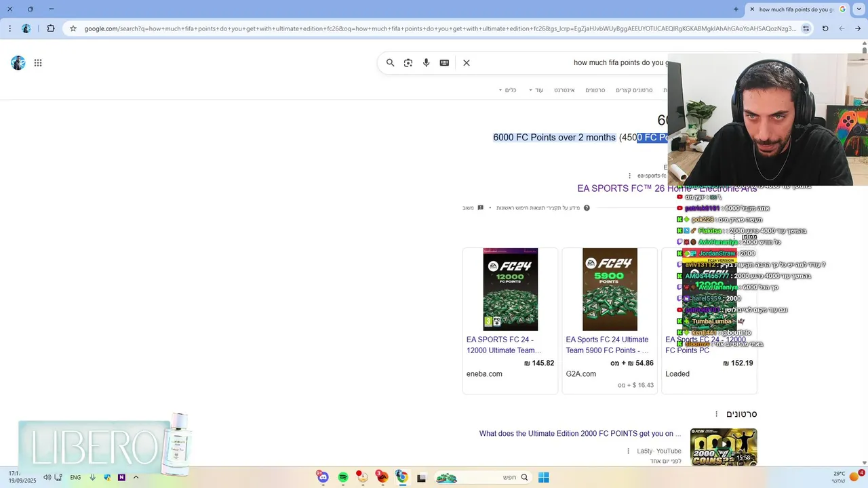The width and height of the screenshot is (868, 488).
Task: Open Chrome three-dot menu
Action: (9, 28)
